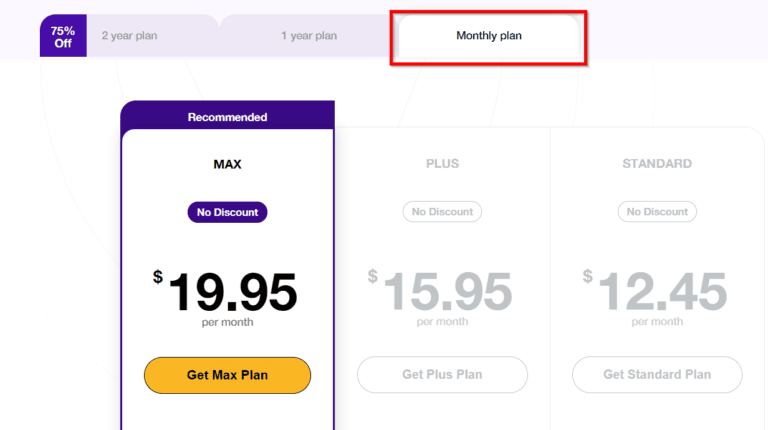Click the No Discount badge under MAX

click(227, 212)
